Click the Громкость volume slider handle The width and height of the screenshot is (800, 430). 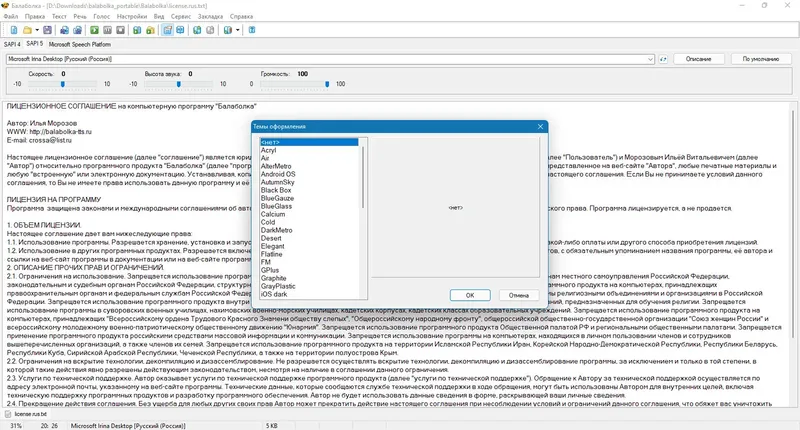[327, 84]
